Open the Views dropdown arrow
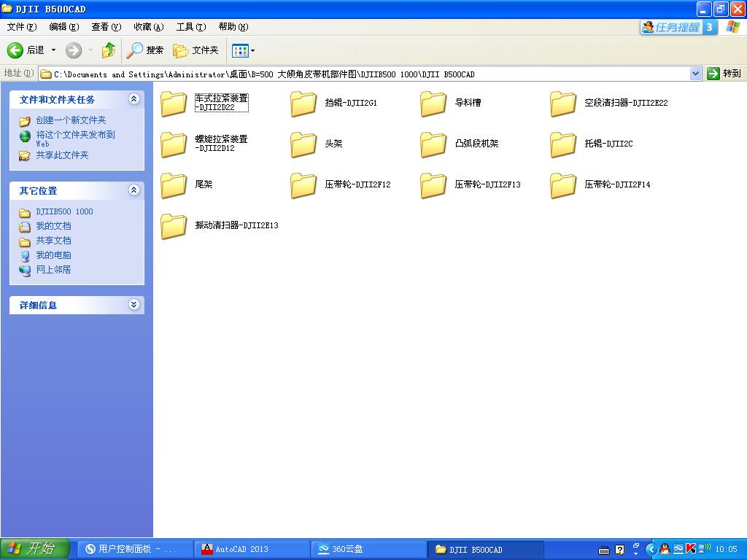This screenshot has height=560, width=747. pos(252,50)
